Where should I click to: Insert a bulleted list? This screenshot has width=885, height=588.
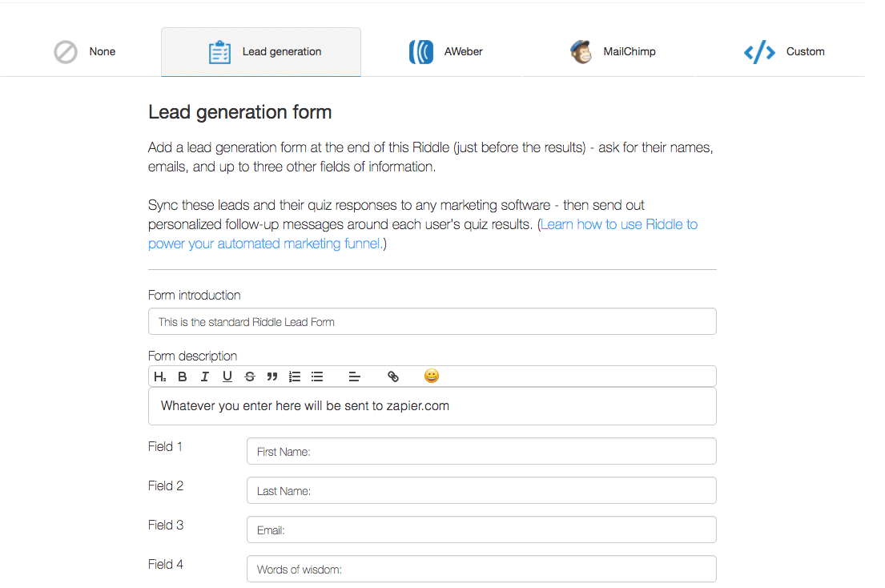pos(317,377)
